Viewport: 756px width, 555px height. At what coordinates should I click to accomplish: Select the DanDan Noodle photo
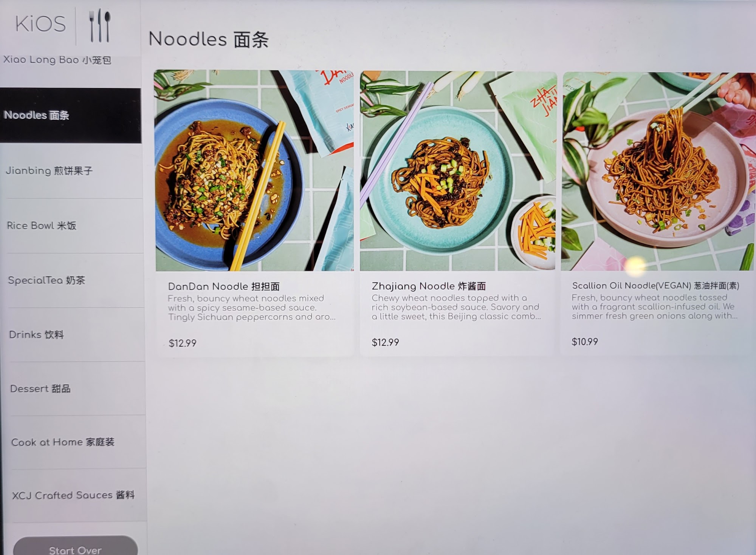click(x=254, y=170)
